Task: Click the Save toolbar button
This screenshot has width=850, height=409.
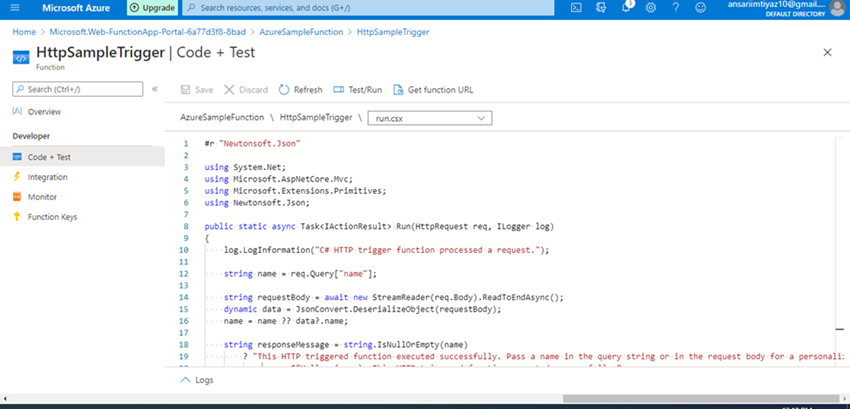Action: 197,90
